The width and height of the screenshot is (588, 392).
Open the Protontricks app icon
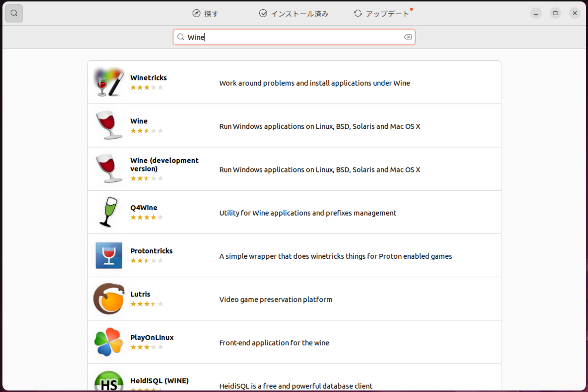109,255
